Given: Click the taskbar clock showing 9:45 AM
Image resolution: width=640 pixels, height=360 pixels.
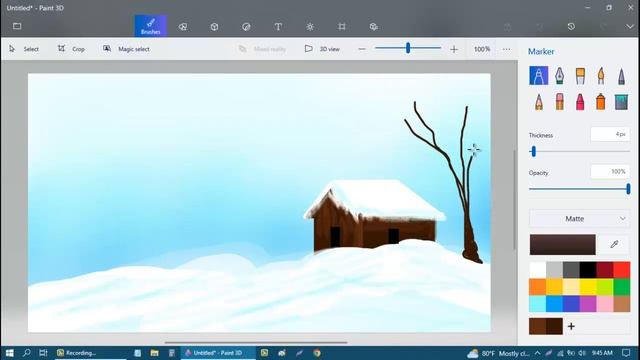Looking at the screenshot, I should pos(602,353).
